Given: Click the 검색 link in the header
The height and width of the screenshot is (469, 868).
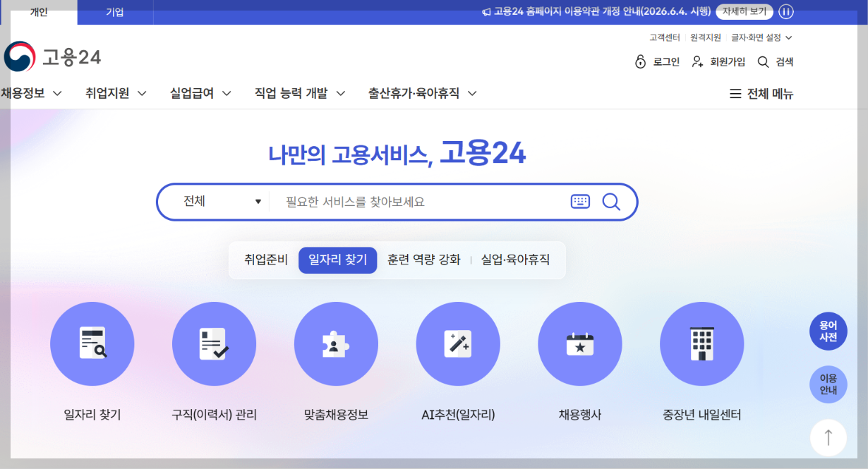Looking at the screenshot, I should [776, 62].
